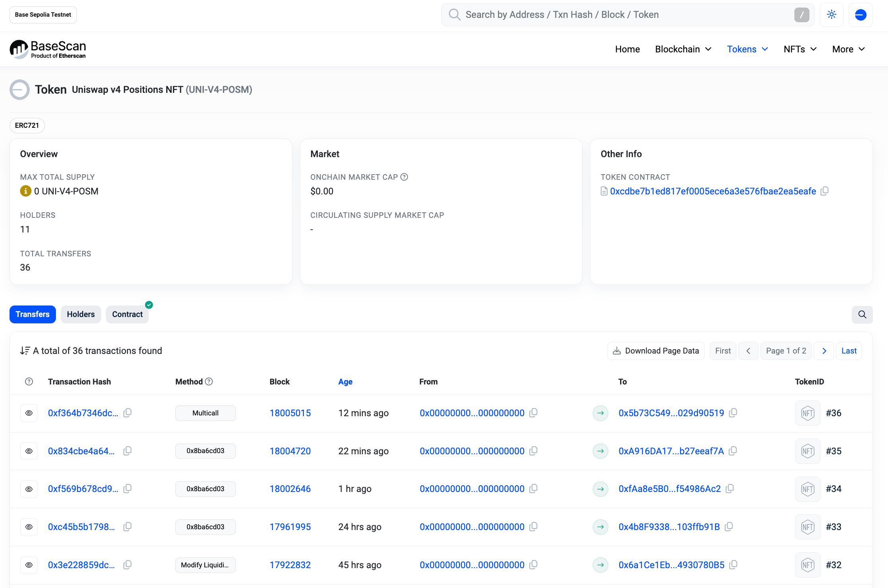Switch to the Contract tab
The image size is (888, 588).
tap(127, 314)
